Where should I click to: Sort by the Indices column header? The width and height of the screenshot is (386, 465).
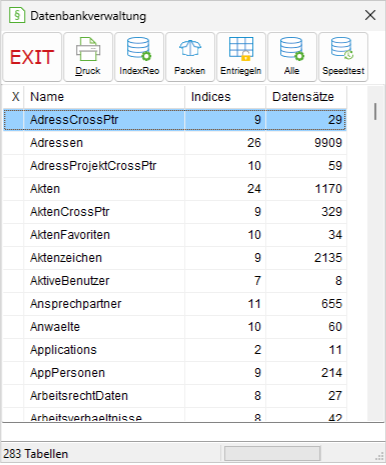[225, 97]
